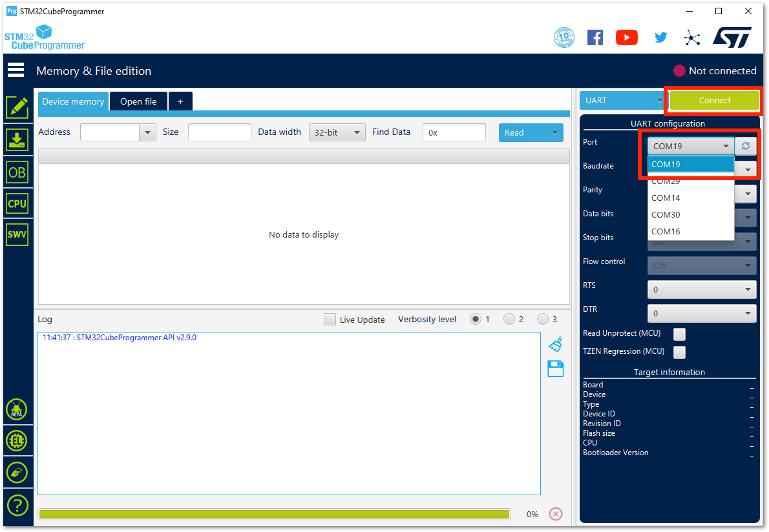Open the SWV viewer icon

pyautogui.click(x=17, y=234)
